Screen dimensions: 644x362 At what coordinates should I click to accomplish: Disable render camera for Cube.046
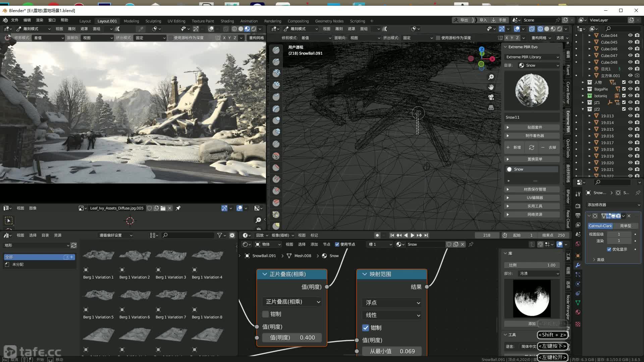[637, 49]
